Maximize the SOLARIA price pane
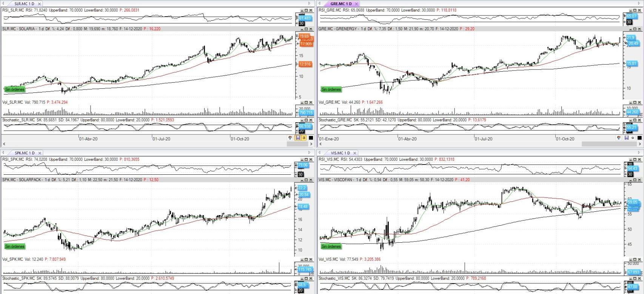Screen dimensions: 644x294 click(x=306, y=29)
